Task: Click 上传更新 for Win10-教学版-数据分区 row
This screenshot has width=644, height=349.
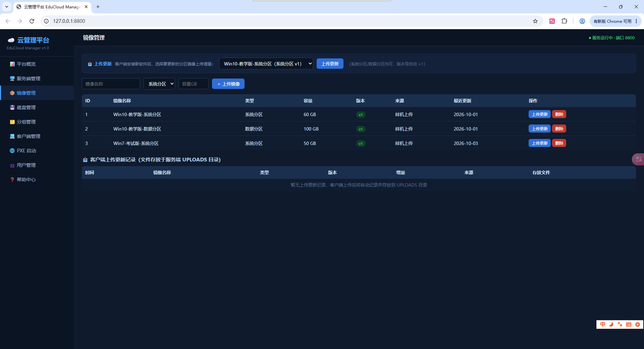Action: pos(540,129)
